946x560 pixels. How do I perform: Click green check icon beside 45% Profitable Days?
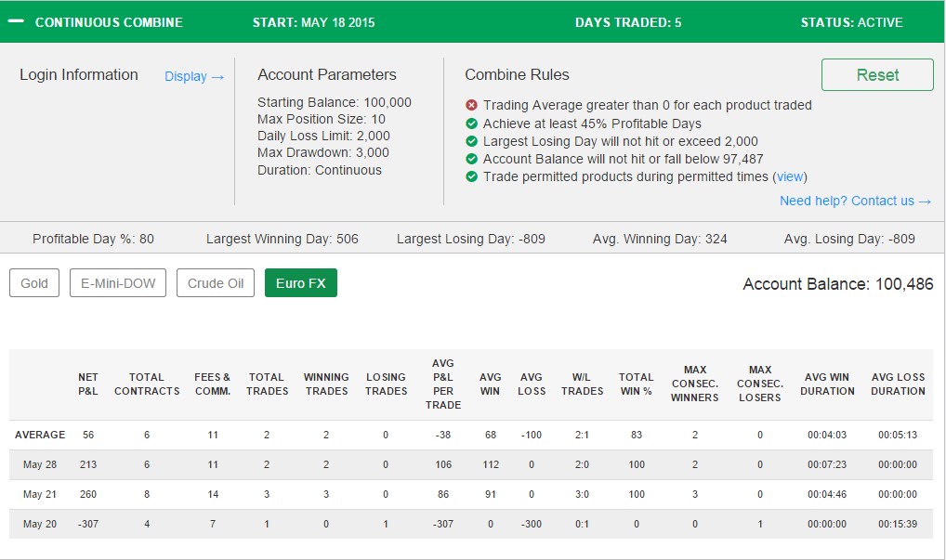[471, 124]
